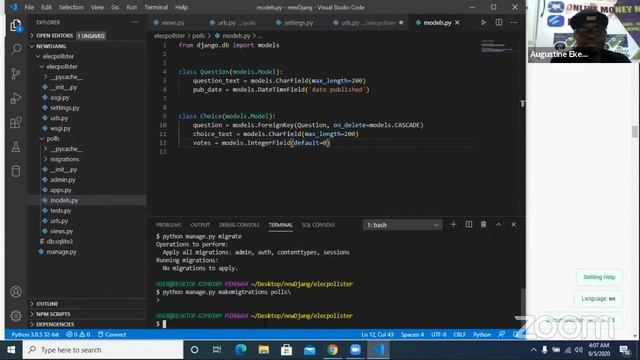Switch to the Problems panel tab
Viewport: 640px width, 360px height.
coord(169,225)
